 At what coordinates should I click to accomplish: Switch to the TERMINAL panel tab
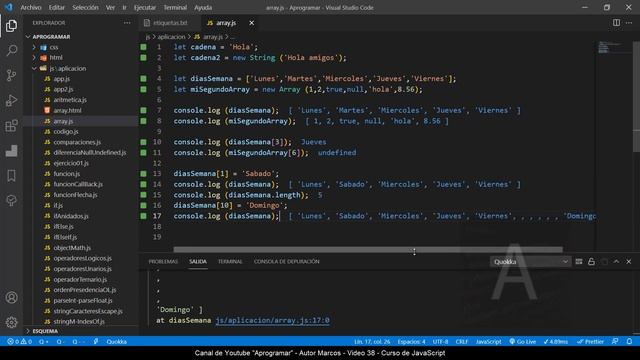coord(230,262)
